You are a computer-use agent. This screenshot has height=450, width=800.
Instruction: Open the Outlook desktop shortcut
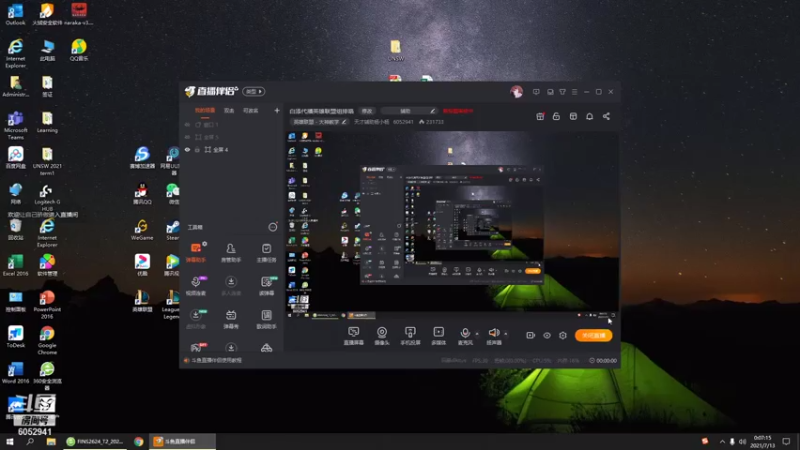point(15,15)
